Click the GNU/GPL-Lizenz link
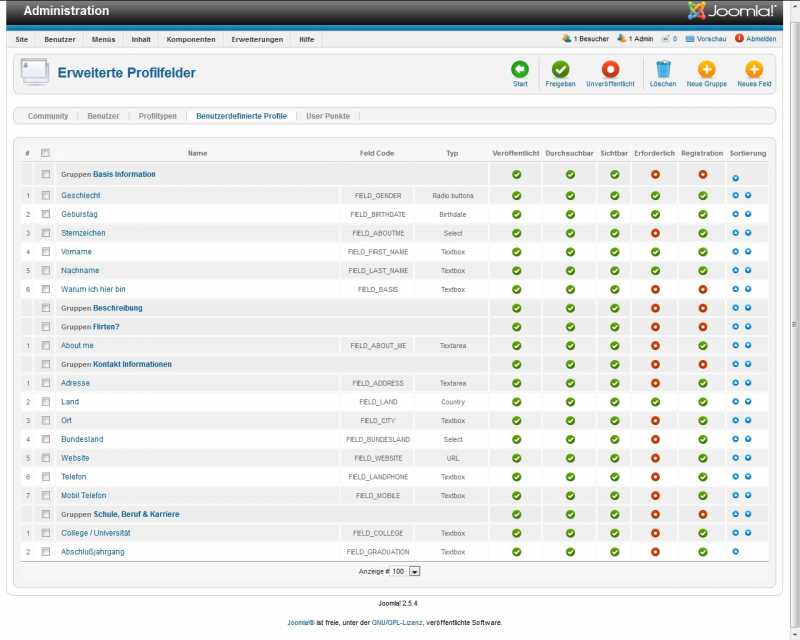Viewport: 800px width, 640px height. pyautogui.click(x=398, y=622)
